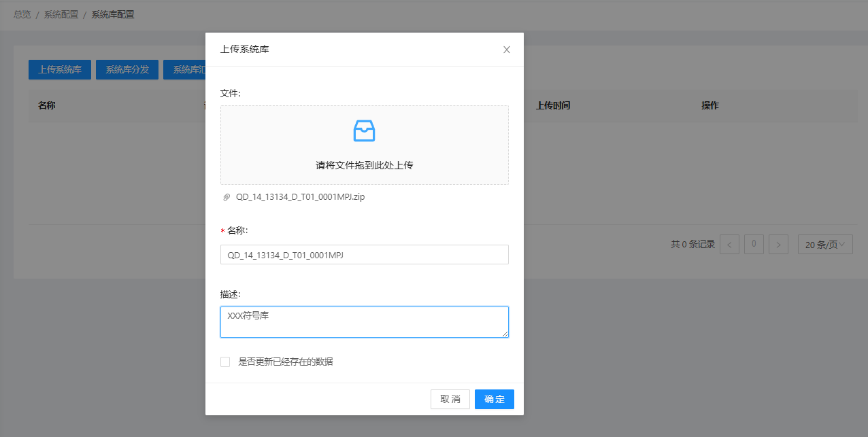
Task: Close the 上传系统库 dialog with X
Action: [506, 50]
